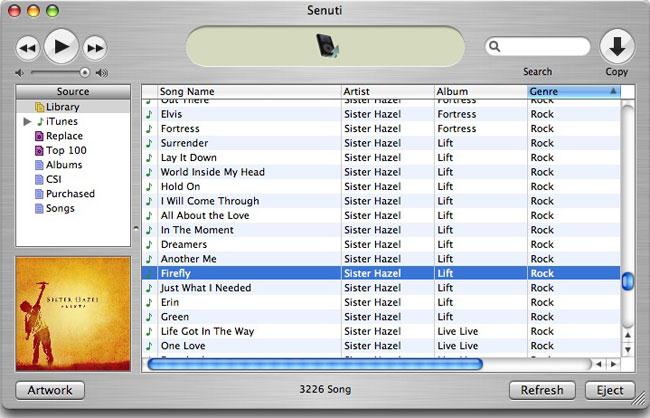Viewport: 650px width, 418px height.
Task: Click the iPod icon in display
Action: [x=327, y=46]
